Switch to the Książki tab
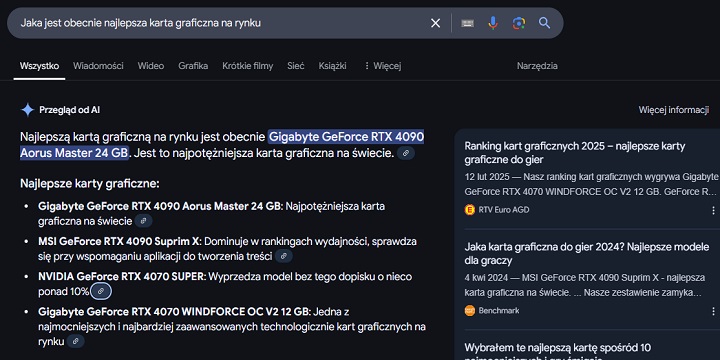This screenshot has width=720, height=360. 332,66
